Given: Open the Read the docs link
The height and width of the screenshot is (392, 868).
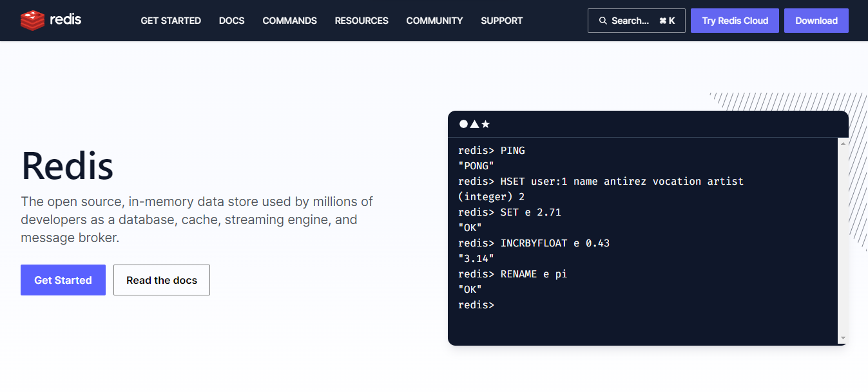Looking at the screenshot, I should click(162, 280).
